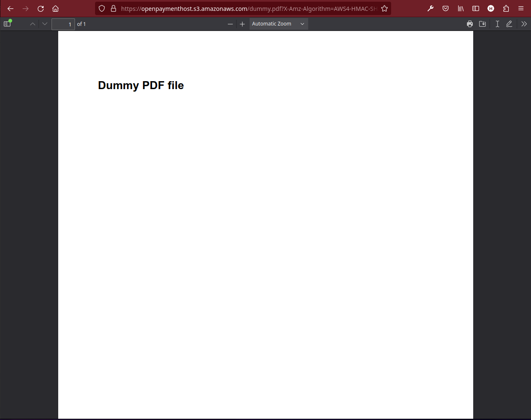Go back to the previous page
Image resolution: width=531 pixels, height=420 pixels.
10,8
